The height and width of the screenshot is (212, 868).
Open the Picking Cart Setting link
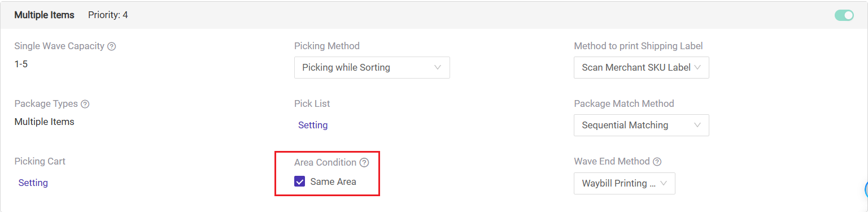[33, 183]
